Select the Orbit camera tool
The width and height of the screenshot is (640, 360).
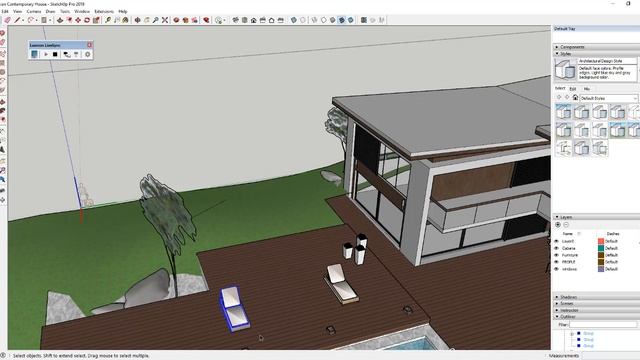[x=138, y=20]
